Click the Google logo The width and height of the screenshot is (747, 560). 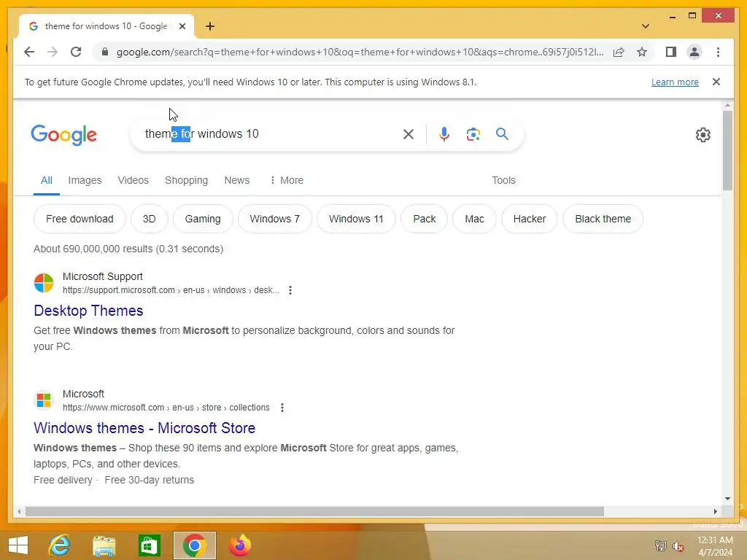tap(64, 135)
